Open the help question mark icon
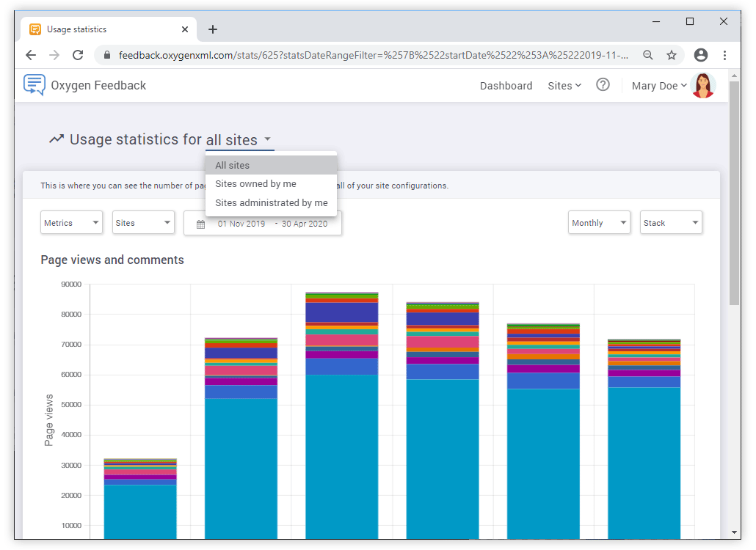The image size is (756, 550). 603,85
